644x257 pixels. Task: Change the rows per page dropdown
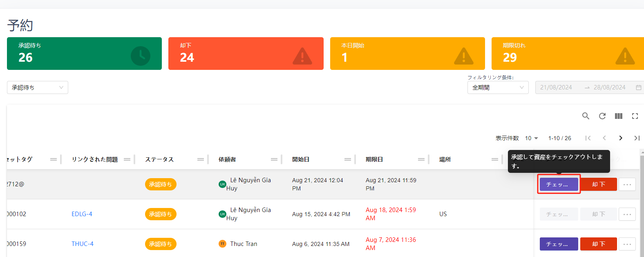coord(531,138)
